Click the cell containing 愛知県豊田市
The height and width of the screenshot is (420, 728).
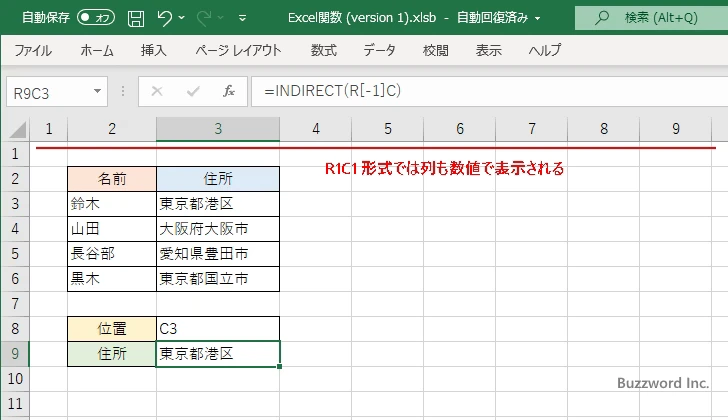click(x=218, y=254)
